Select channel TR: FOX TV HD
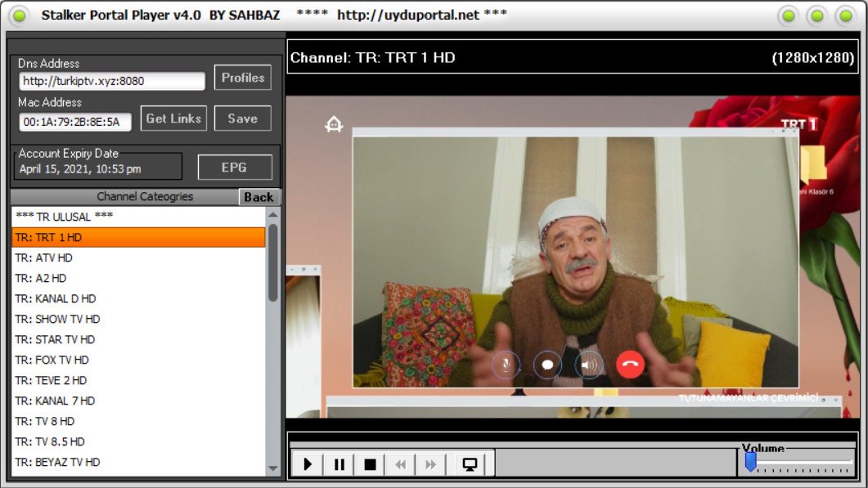868x488 pixels. [138, 360]
